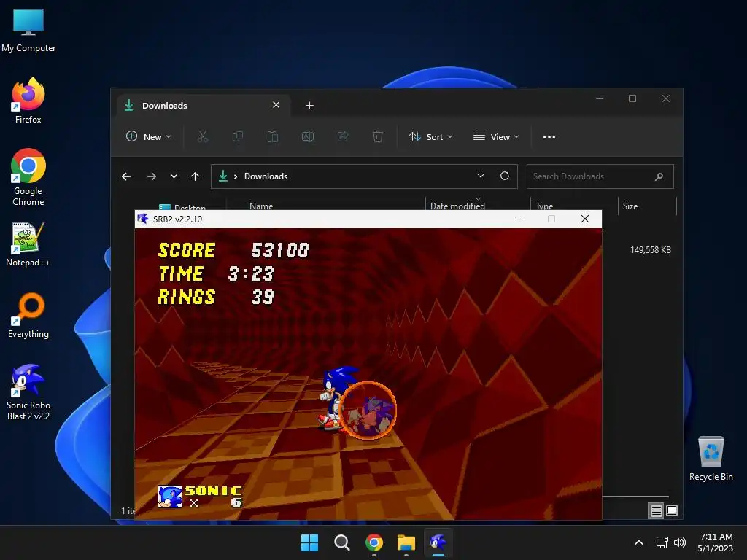747x560 pixels.
Task: Go up one folder level
Action: 195,176
